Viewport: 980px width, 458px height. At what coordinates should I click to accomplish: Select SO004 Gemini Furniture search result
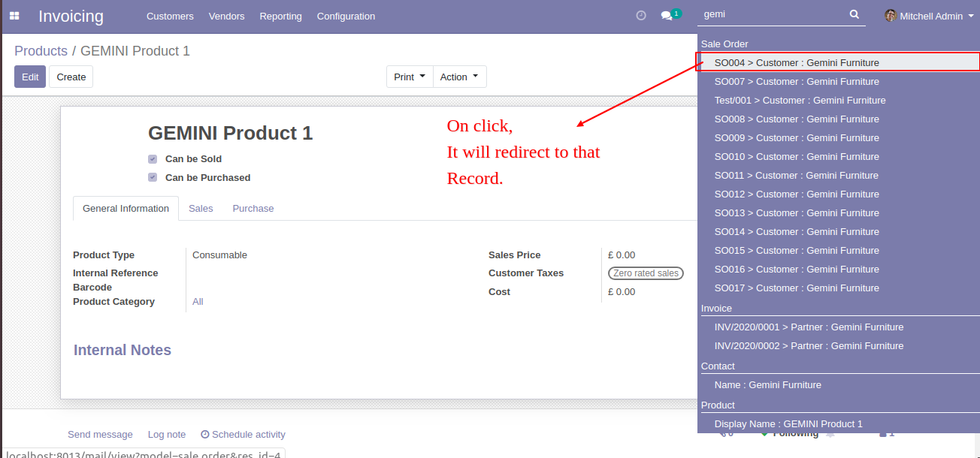click(x=797, y=63)
